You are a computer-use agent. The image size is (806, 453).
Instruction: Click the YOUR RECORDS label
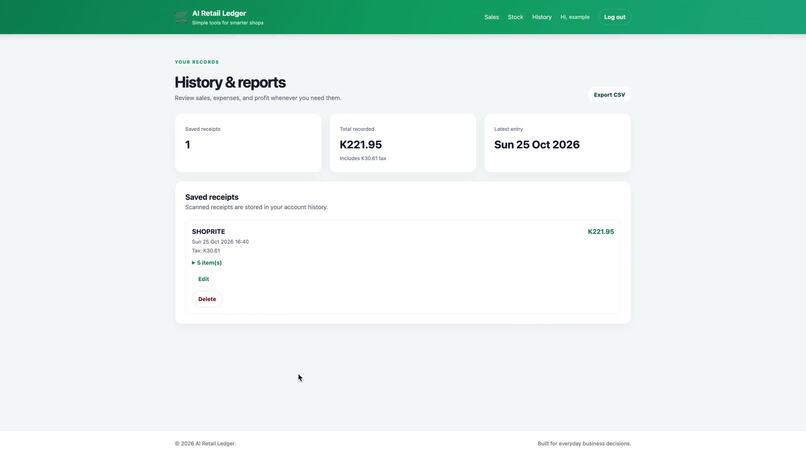pyautogui.click(x=197, y=62)
